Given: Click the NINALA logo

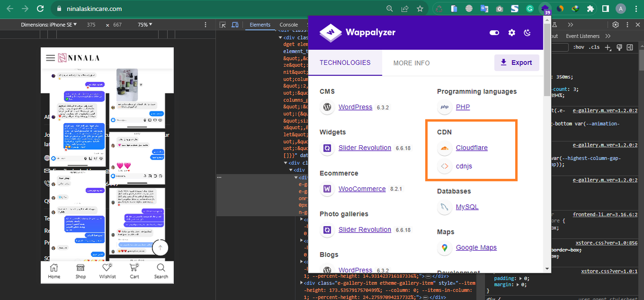Looking at the screenshot, I should click(78, 58).
